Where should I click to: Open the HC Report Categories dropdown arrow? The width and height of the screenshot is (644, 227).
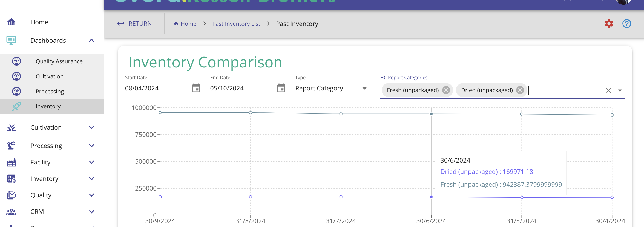[620, 90]
